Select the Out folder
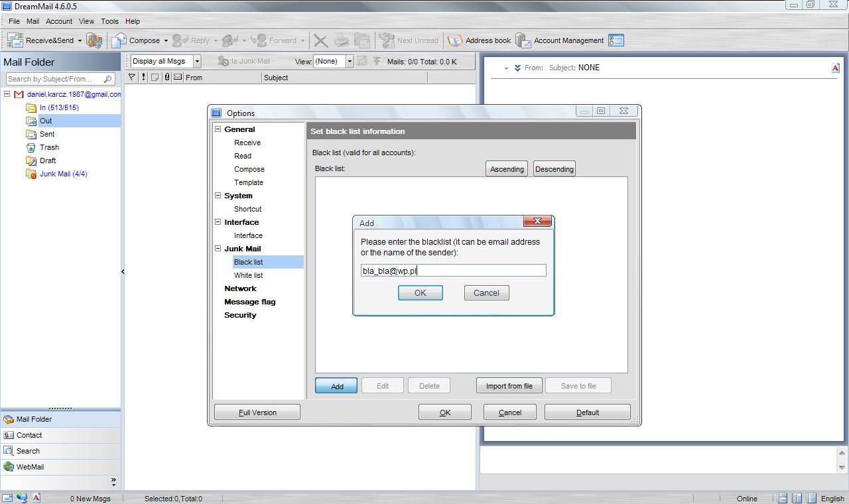This screenshot has height=504, width=849. coord(46,121)
